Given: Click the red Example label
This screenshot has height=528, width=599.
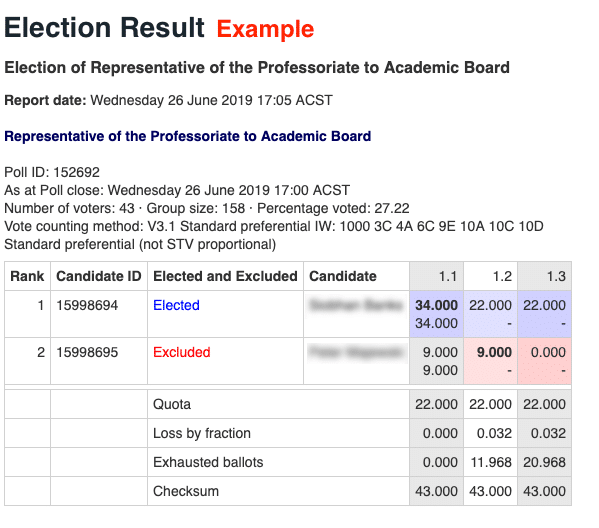Looking at the screenshot, I should (265, 29).
